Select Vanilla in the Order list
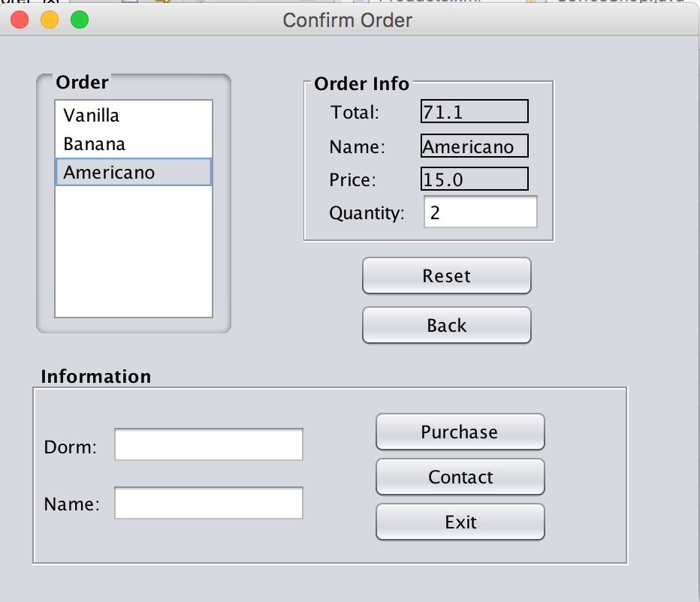 click(134, 115)
